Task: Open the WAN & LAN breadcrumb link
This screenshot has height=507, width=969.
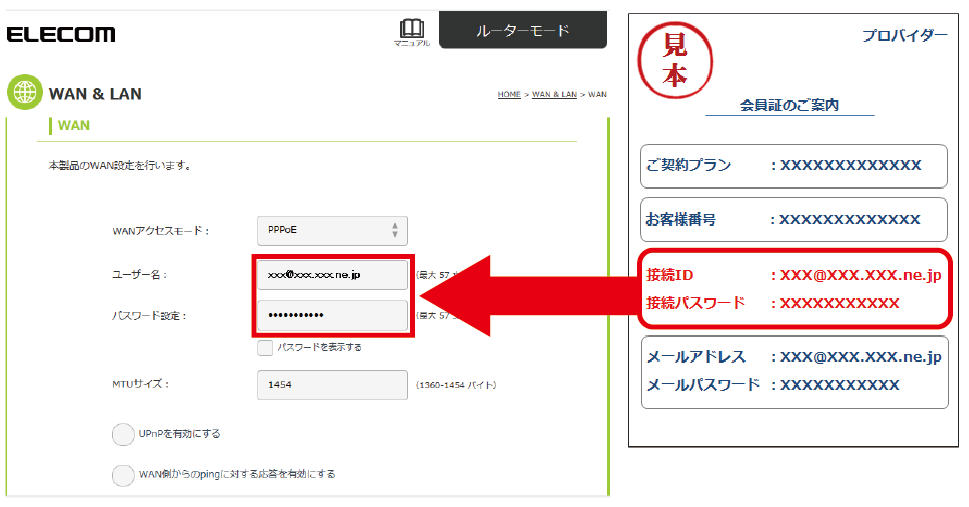Action: click(554, 95)
